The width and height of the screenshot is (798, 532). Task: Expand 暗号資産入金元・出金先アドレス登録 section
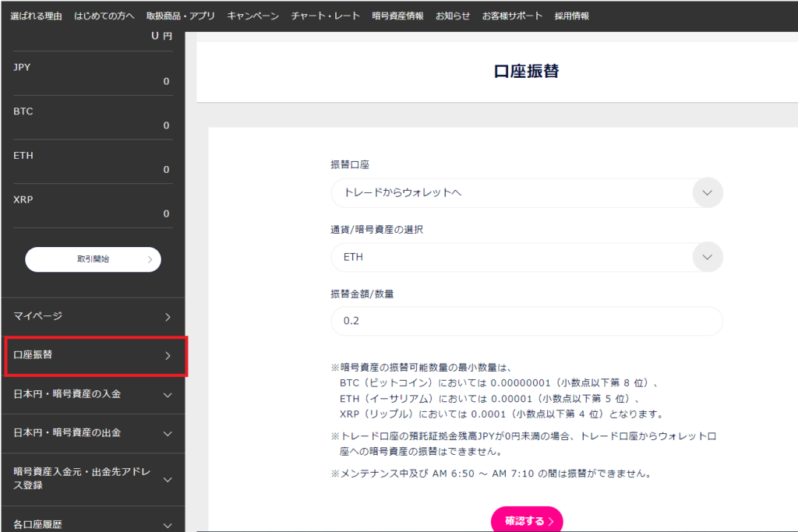click(x=93, y=478)
